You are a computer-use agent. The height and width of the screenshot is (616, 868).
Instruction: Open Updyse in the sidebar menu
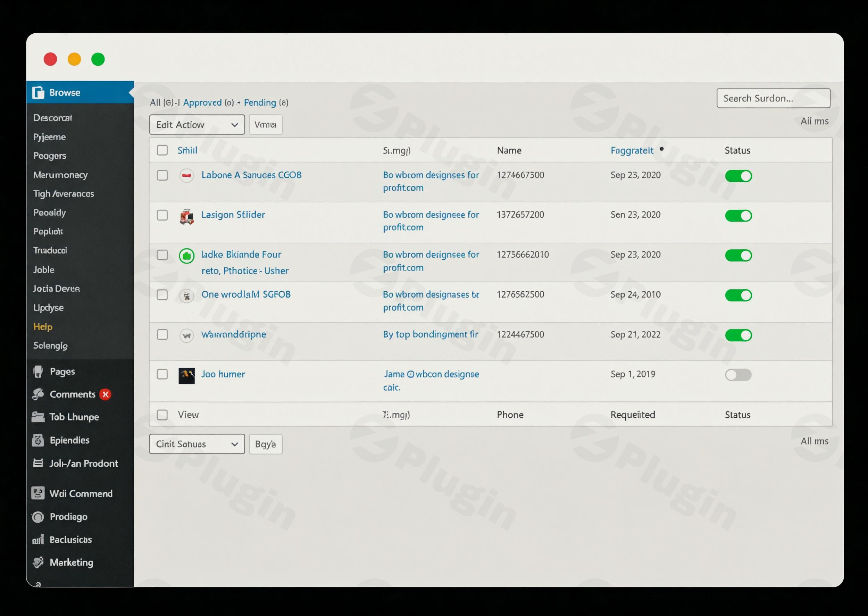pos(48,308)
